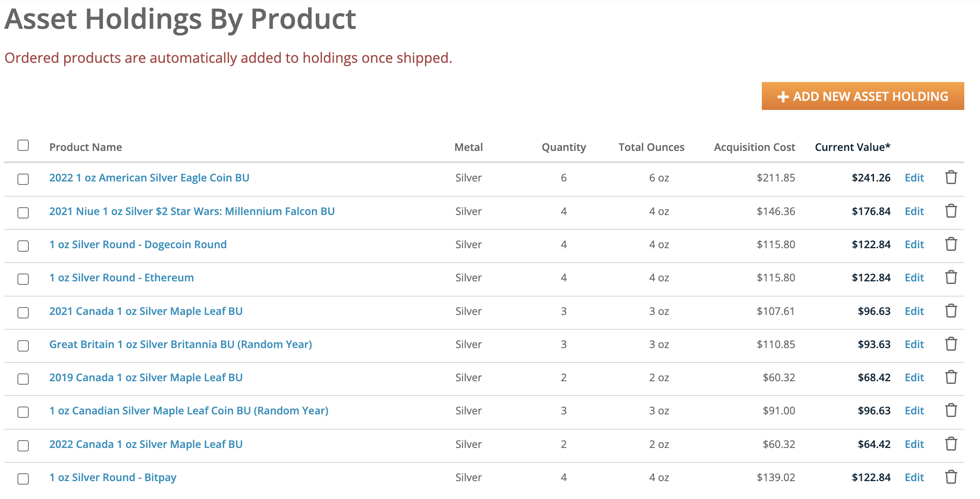Click the Current Value* column header
This screenshot has width=980, height=499.
click(853, 147)
